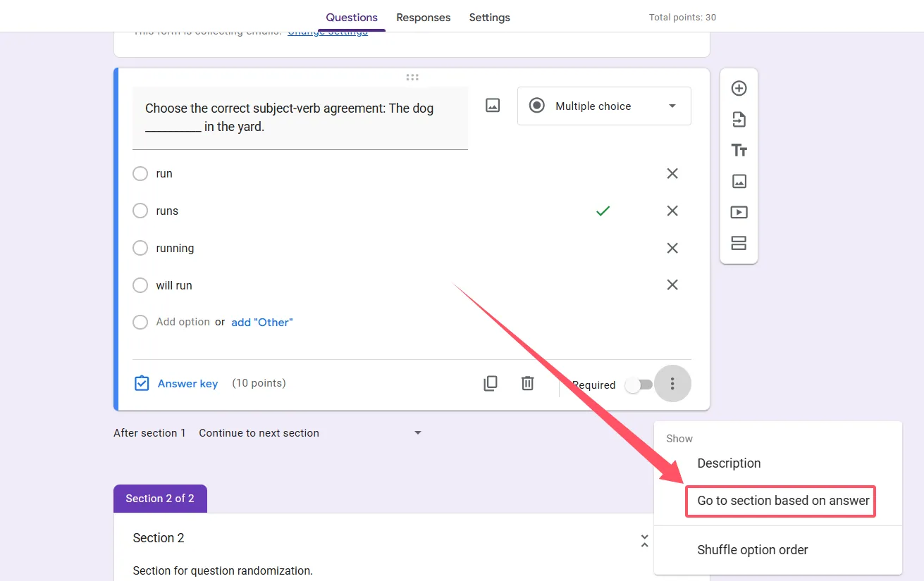924x581 pixels.
Task: Click add "Other" option link
Action: (x=261, y=323)
